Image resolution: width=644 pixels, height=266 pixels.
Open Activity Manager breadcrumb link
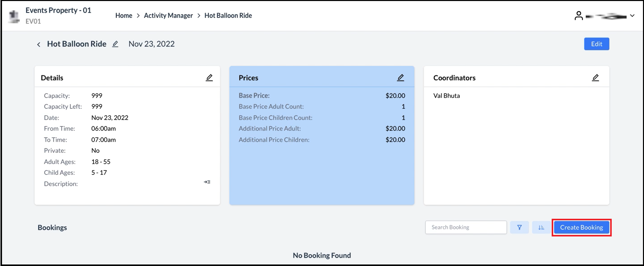click(168, 16)
